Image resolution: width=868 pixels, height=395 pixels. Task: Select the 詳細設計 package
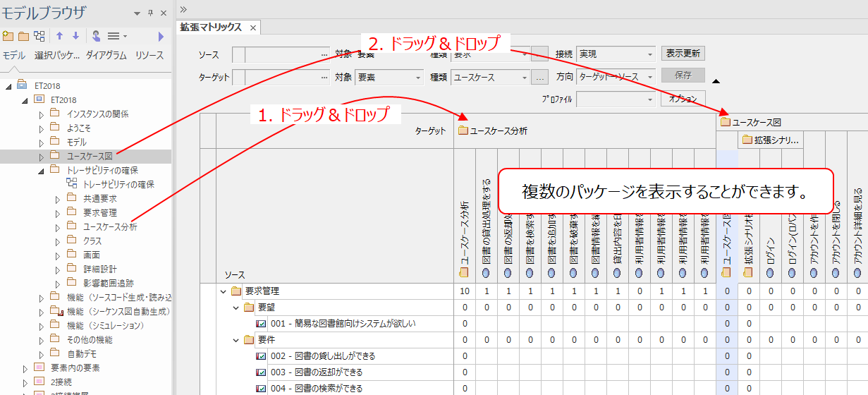coord(100,269)
